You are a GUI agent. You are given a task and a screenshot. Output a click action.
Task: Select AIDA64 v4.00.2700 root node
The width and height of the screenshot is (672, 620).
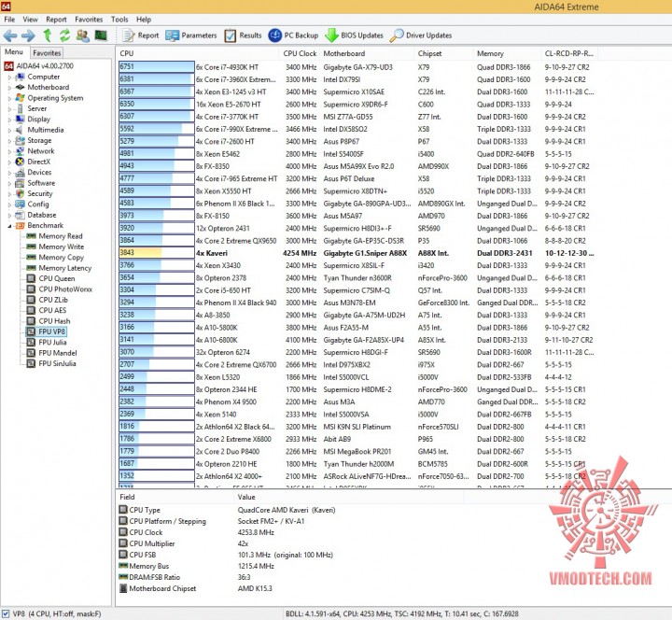(45, 66)
